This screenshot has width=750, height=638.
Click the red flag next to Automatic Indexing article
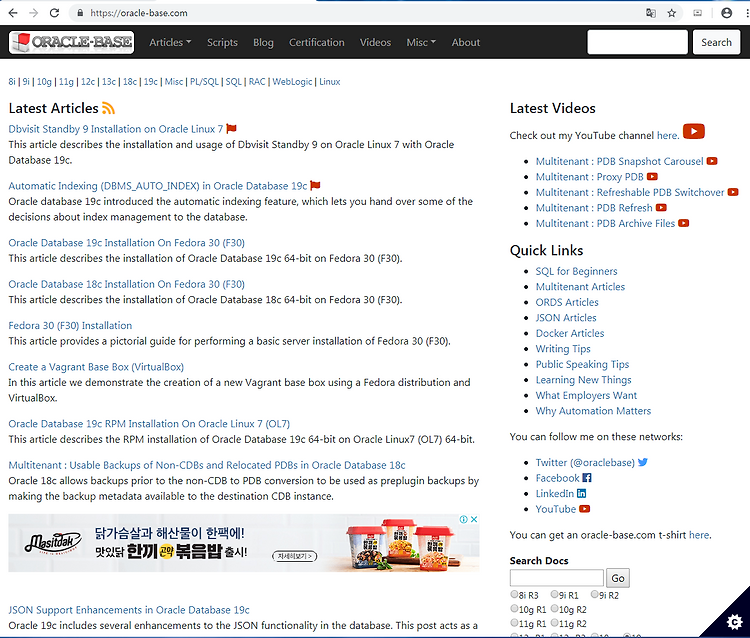pyautogui.click(x=315, y=186)
